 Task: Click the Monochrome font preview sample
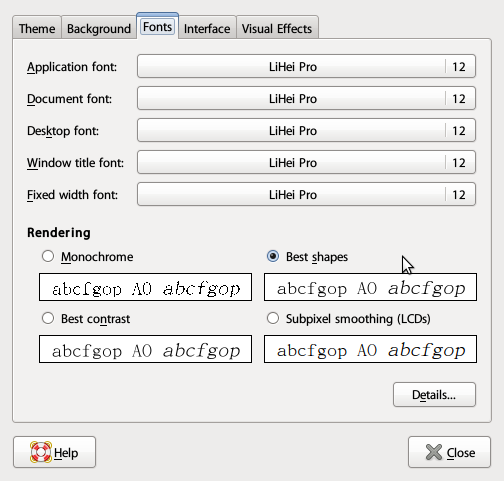coord(145,287)
